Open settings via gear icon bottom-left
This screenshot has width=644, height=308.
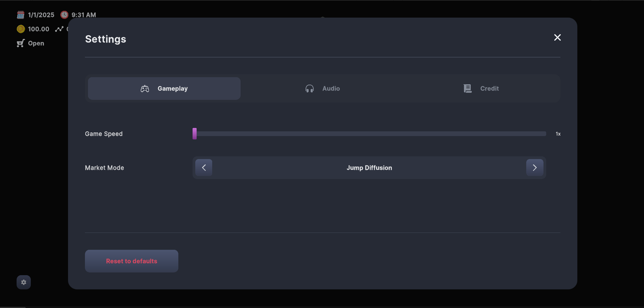24,282
